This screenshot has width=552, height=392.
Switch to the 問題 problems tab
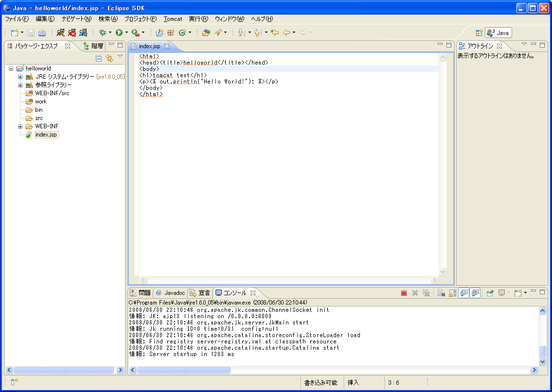tap(141, 292)
